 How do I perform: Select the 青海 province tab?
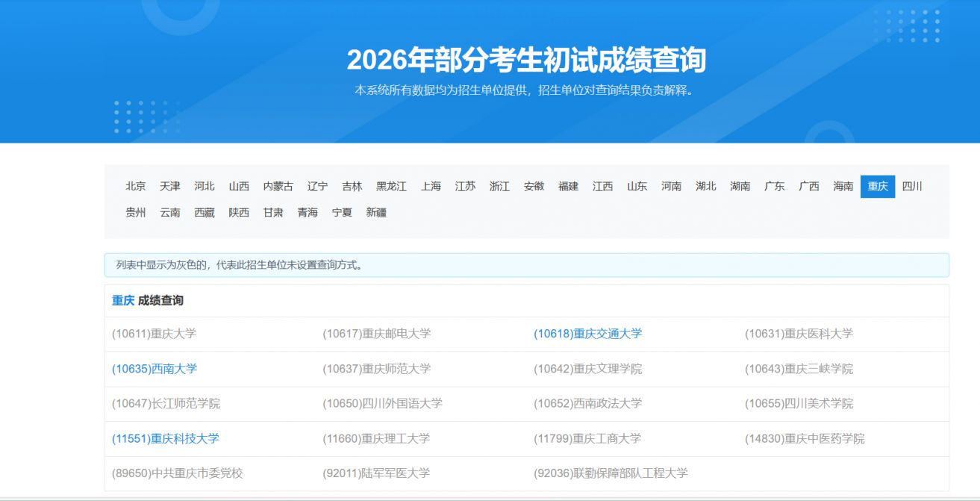tap(308, 213)
